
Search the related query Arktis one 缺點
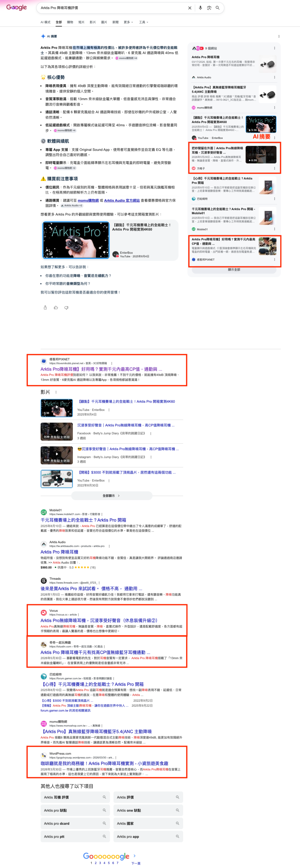coord(148,810)
